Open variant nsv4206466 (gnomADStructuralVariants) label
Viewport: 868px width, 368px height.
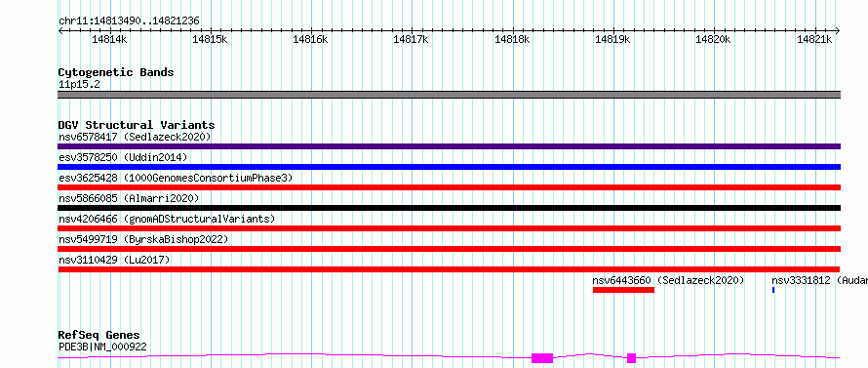pos(167,219)
